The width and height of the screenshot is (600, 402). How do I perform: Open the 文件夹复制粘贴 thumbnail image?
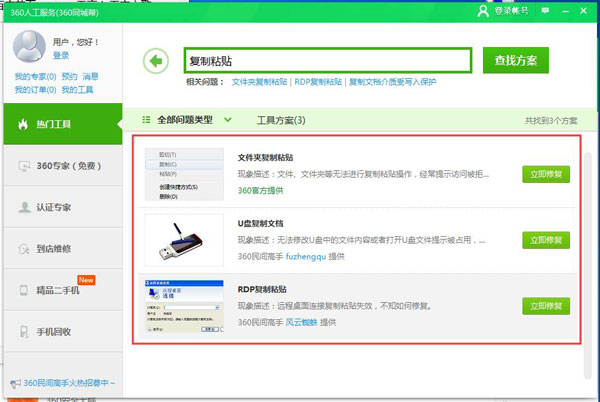coord(184,174)
